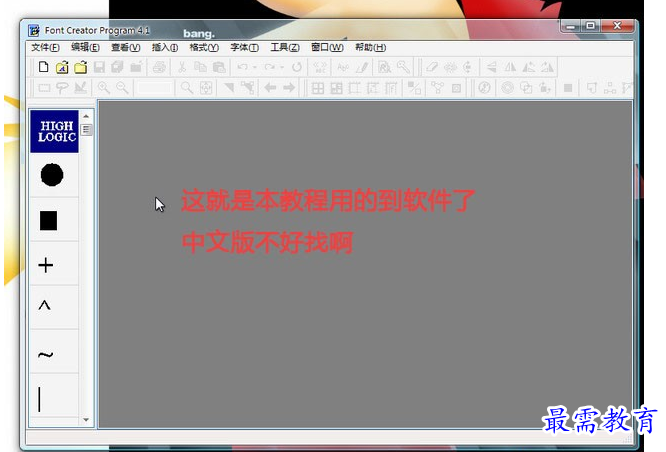The height and width of the screenshot is (452, 666).
Task: Click the concentric circles icon
Action: 507,88
